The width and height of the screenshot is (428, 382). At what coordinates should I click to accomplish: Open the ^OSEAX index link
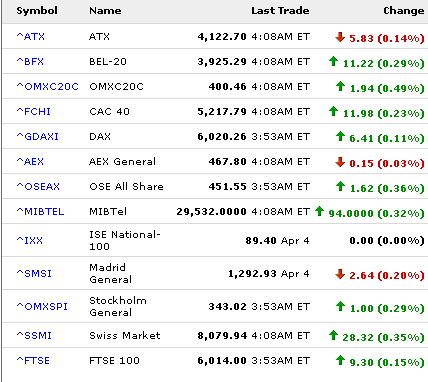(38, 186)
